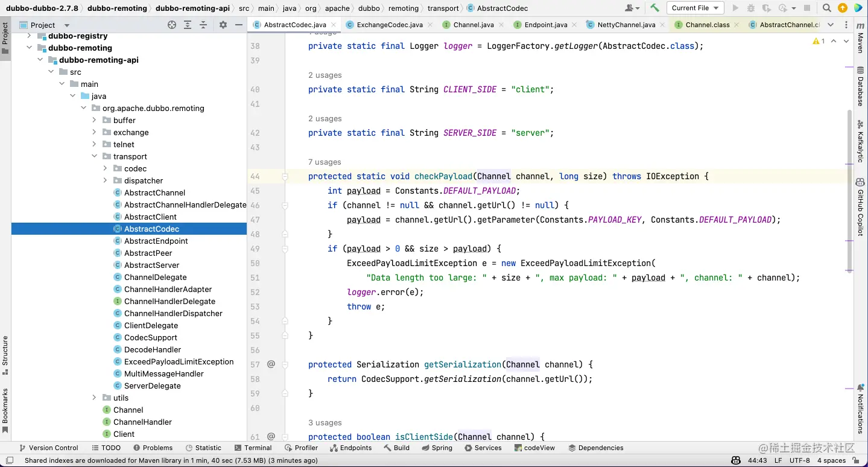Click the warning indicator showing 1
868x467 pixels.
pyautogui.click(x=819, y=41)
